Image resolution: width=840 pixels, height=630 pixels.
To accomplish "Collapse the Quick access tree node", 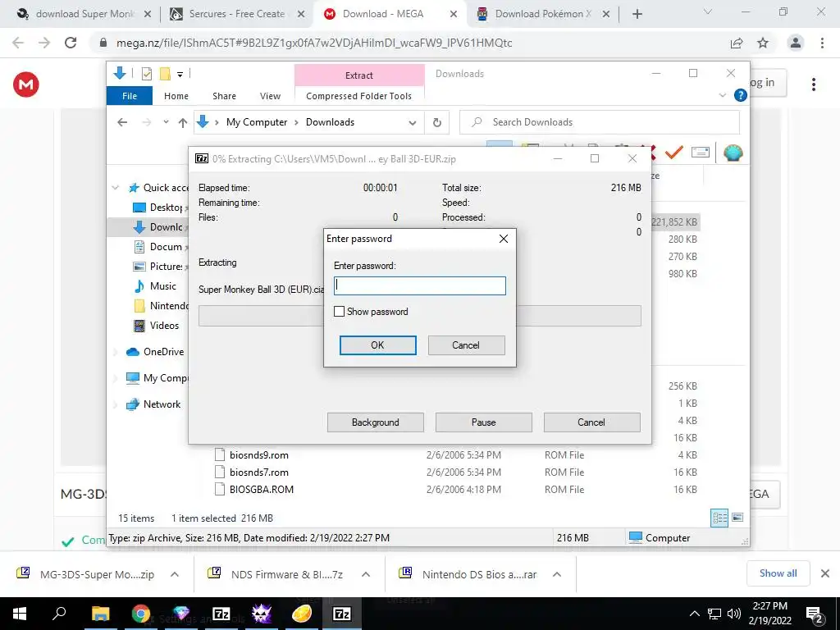I will [x=115, y=188].
